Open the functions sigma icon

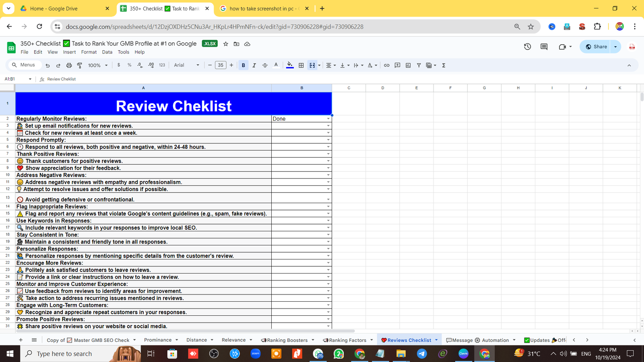(x=444, y=65)
